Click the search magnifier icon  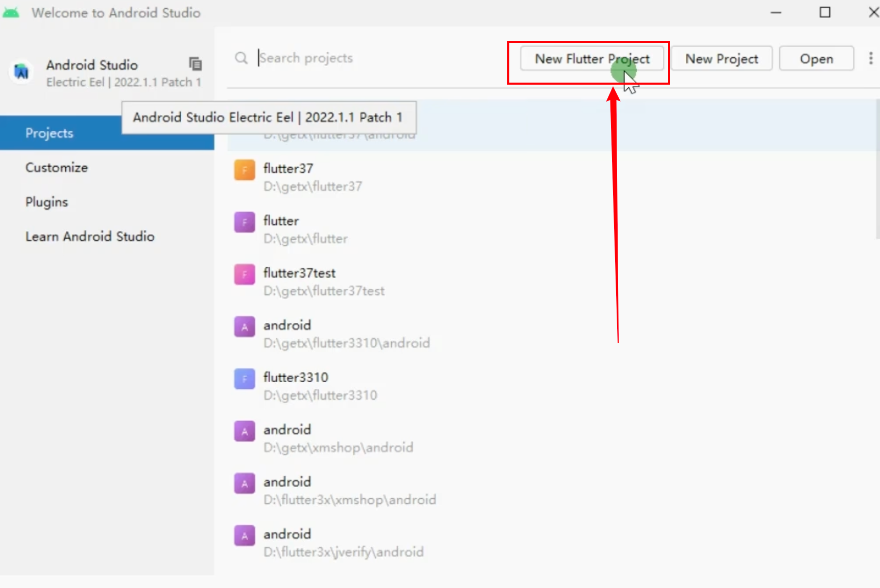pos(241,57)
